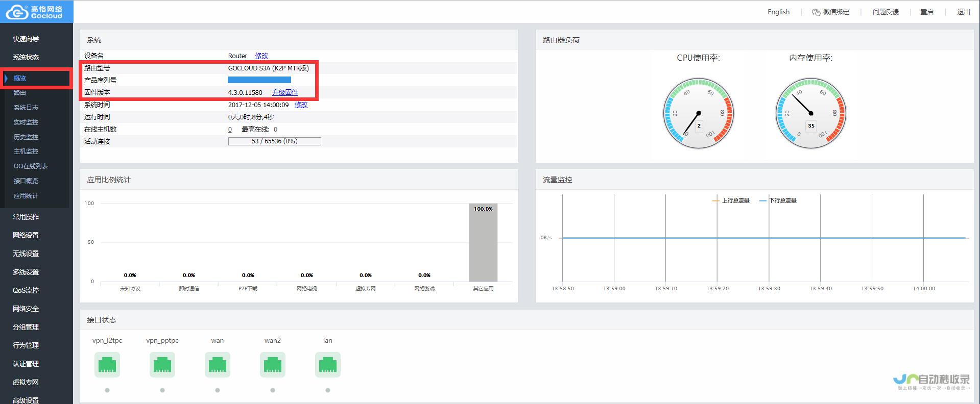Click blue product serial number bar
This screenshot has height=404, width=980.
(259, 80)
